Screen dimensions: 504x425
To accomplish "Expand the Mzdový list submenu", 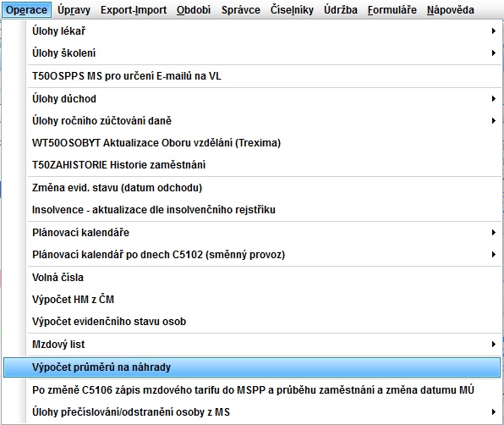I will [264, 345].
